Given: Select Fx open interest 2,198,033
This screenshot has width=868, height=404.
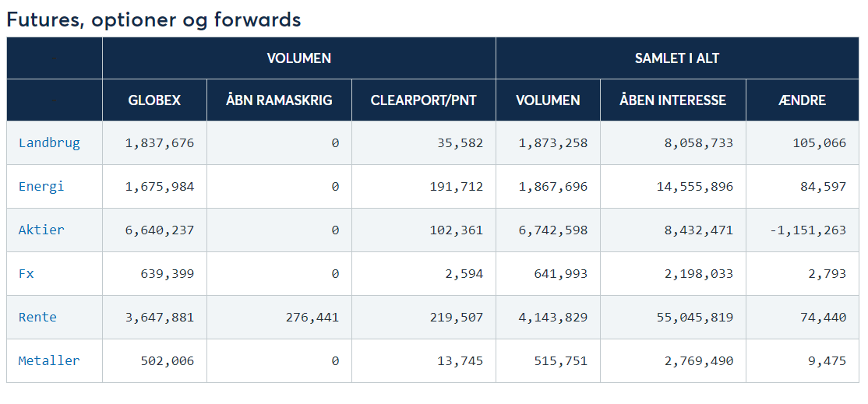Looking at the screenshot, I should click(699, 273).
